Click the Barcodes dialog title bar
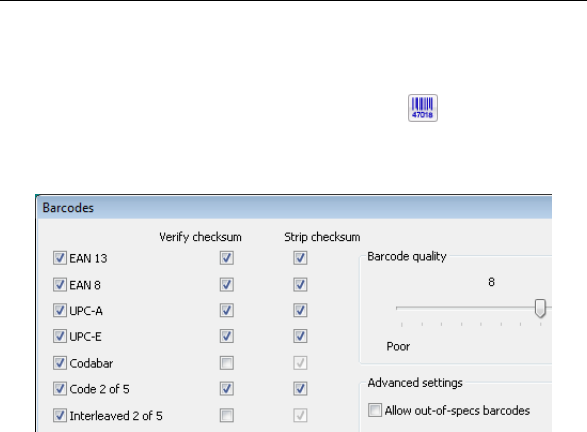587x432 pixels. coord(295,207)
